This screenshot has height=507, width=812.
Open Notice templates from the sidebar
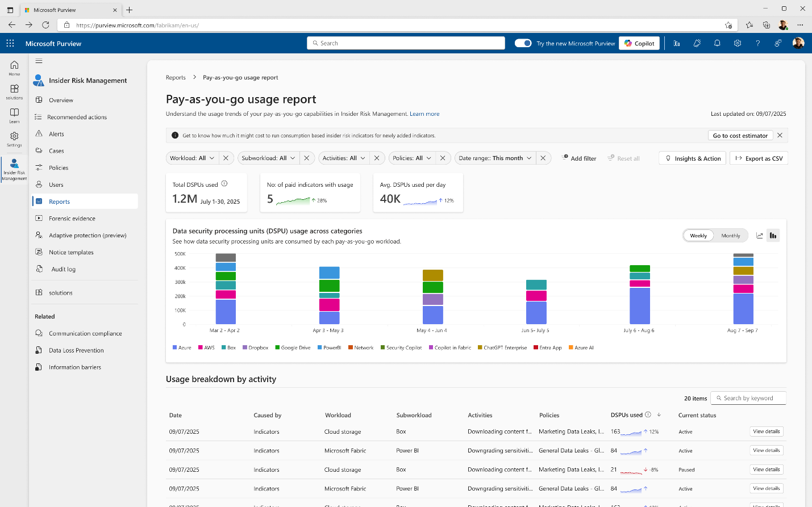pyautogui.click(x=70, y=252)
